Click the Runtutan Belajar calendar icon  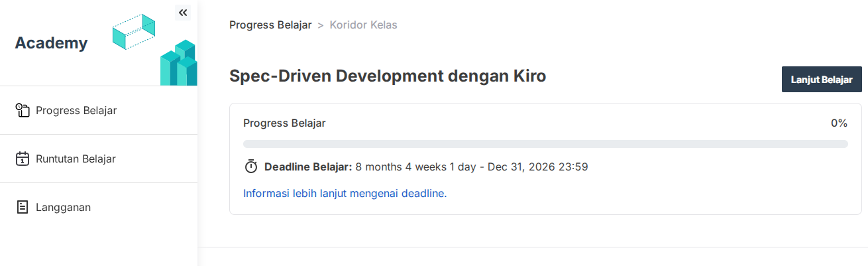tap(23, 159)
